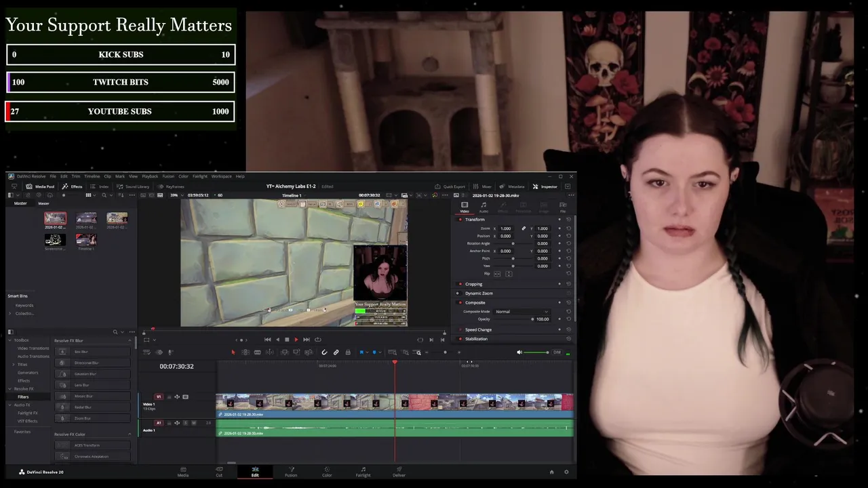
Task: Switch to the Deliver page tab
Action: click(x=399, y=472)
